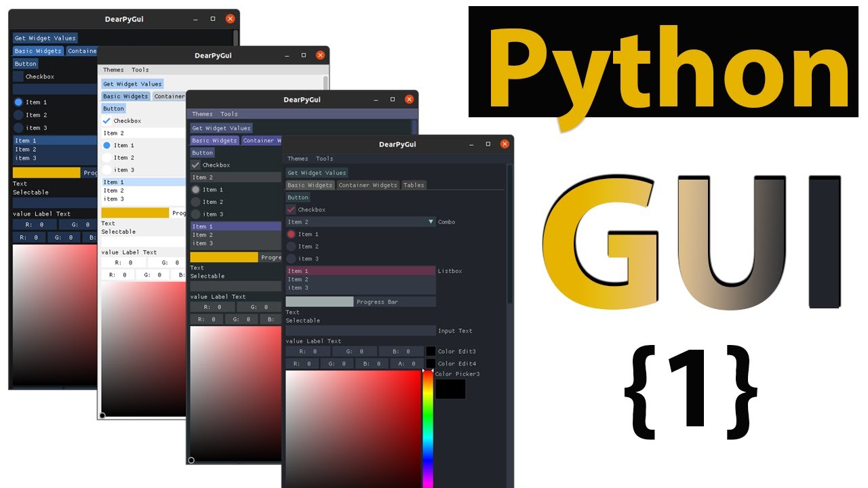
Task: Click the 'Button' button in light-themed window
Action: click(x=113, y=108)
